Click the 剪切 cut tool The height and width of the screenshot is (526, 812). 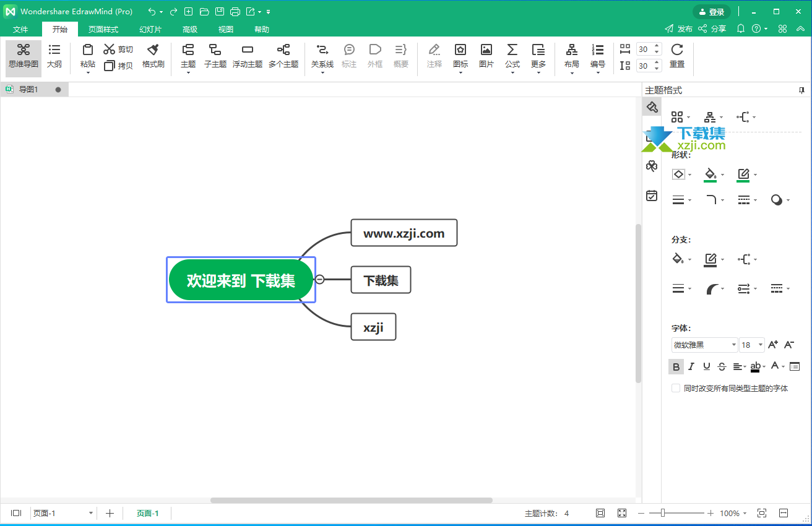(118, 50)
